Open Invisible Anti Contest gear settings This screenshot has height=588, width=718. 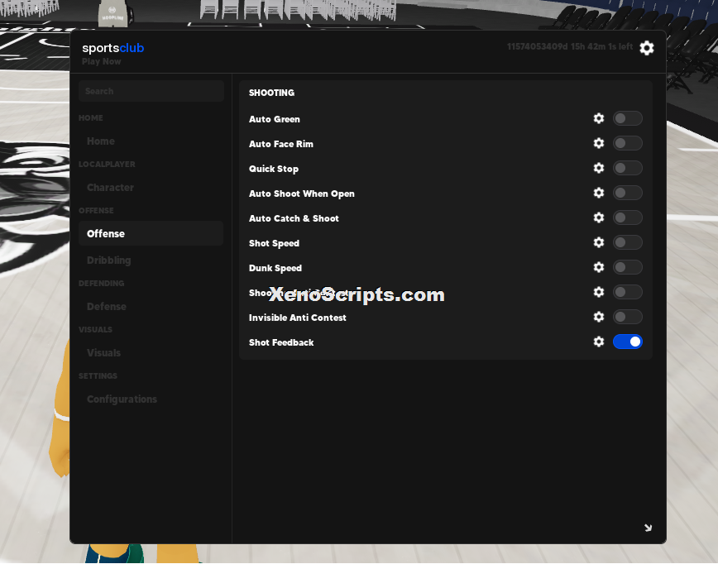599,317
